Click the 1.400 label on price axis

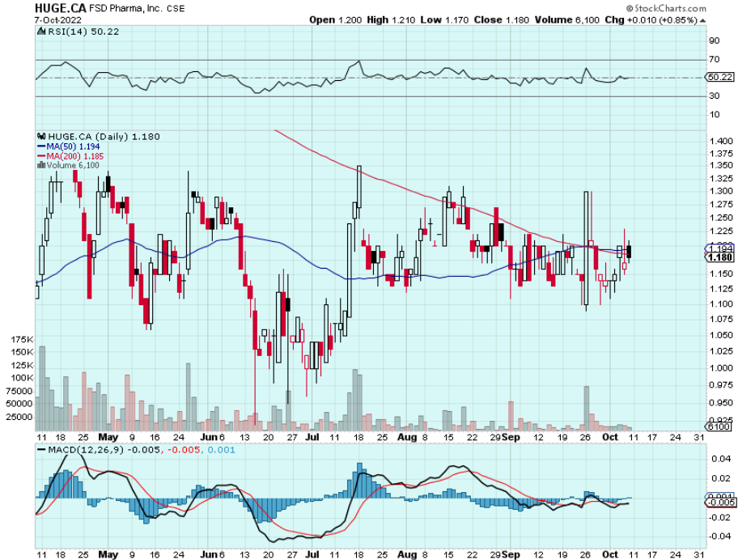[x=721, y=141]
